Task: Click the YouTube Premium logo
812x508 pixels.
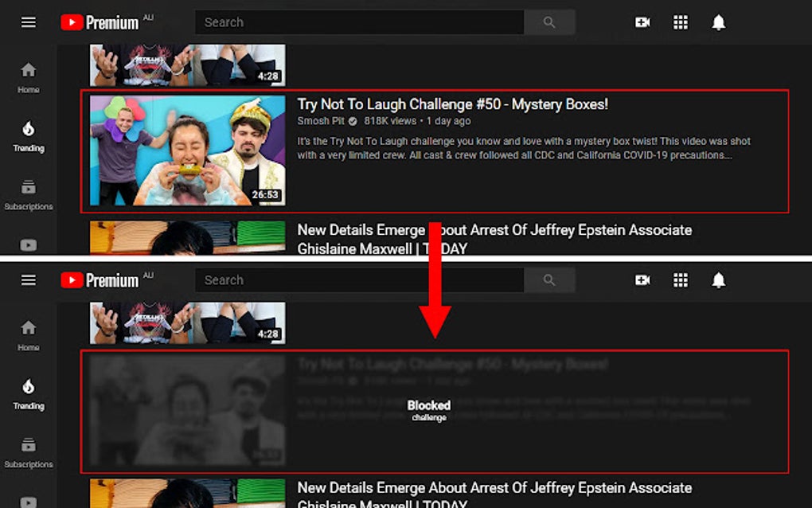Action: point(100,22)
